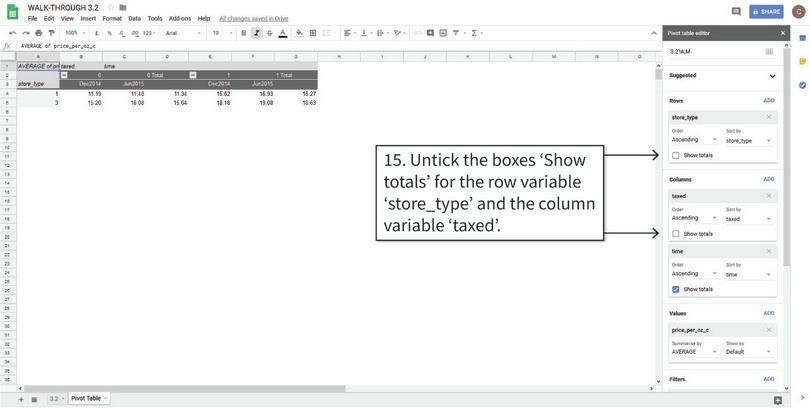Expand the Suggested section
The height and width of the screenshot is (408, 810).
coord(772,76)
